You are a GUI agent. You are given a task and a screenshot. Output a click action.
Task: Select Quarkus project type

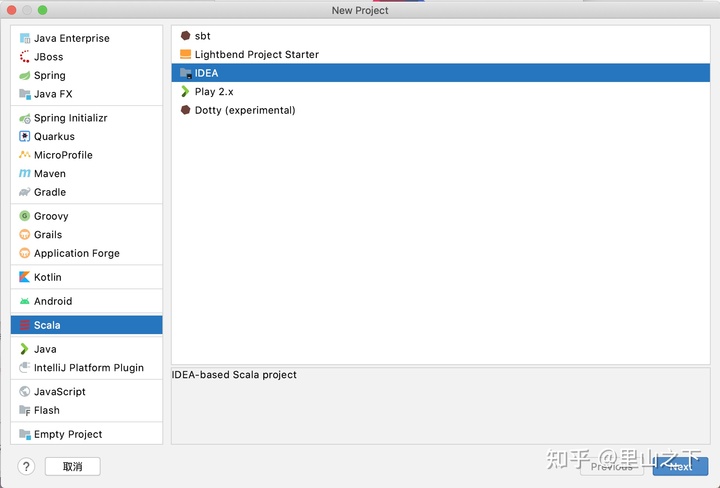pos(86,136)
